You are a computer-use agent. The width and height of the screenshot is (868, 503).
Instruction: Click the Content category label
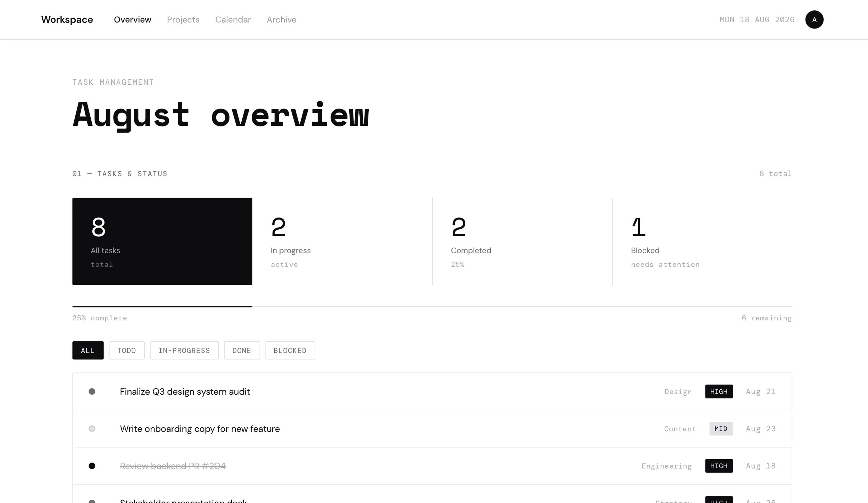pyautogui.click(x=680, y=429)
